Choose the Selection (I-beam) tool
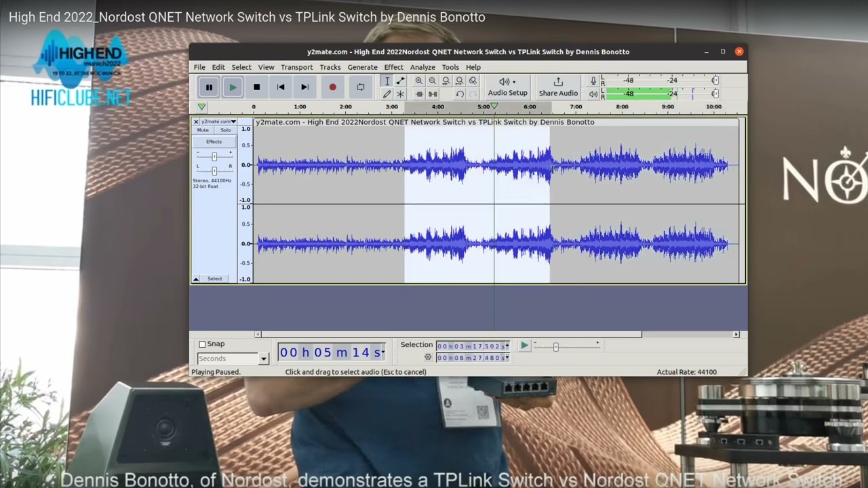Screen dimensions: 868x488 tap(387, 81)
